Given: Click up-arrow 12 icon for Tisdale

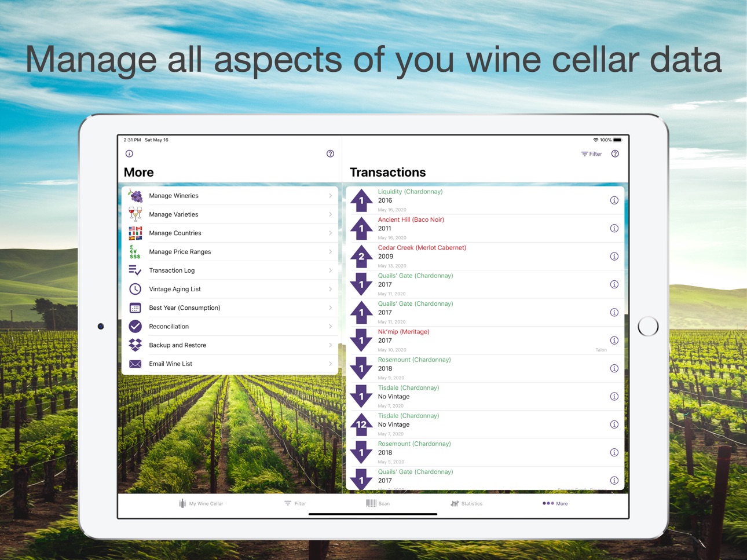Looking at the screenshot, I should [361, 424].
